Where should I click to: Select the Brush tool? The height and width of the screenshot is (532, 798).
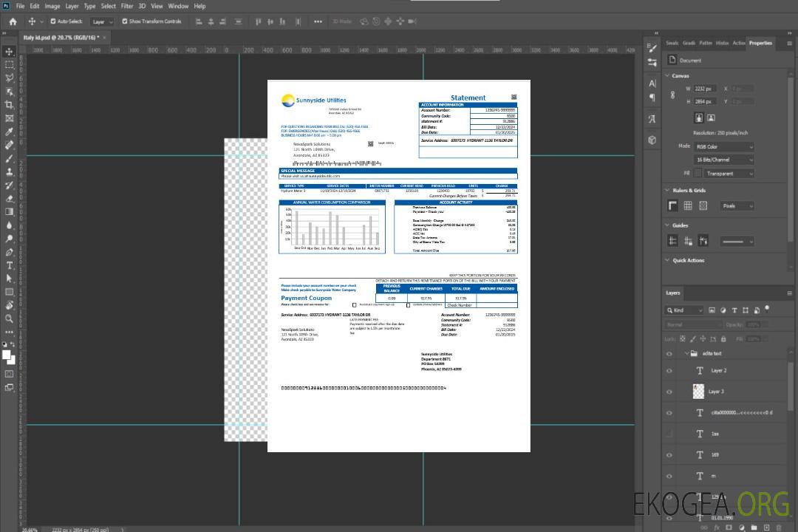9,158
